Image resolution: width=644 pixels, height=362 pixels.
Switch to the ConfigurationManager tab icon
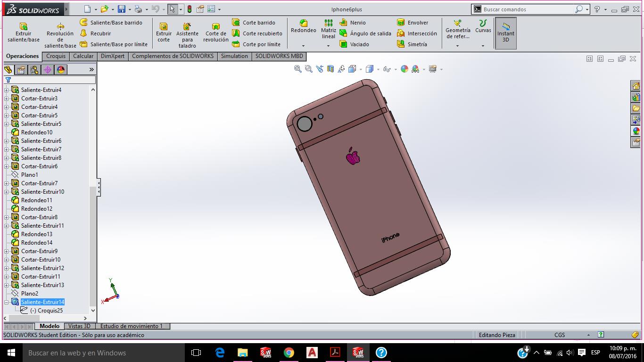[x=34, y=70]
